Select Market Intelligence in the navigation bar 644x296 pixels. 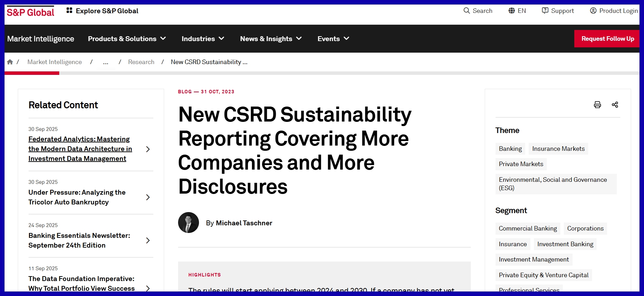pos(41,39)
